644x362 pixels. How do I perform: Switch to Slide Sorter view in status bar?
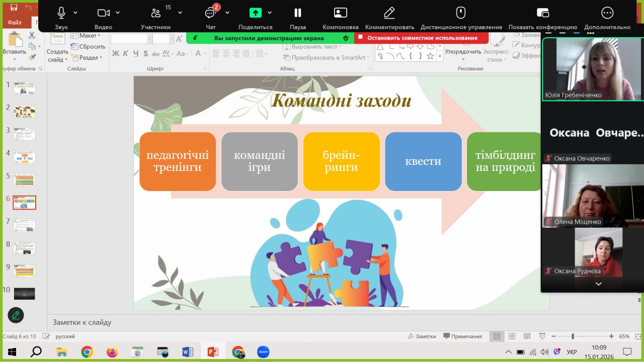click(512, 336)
